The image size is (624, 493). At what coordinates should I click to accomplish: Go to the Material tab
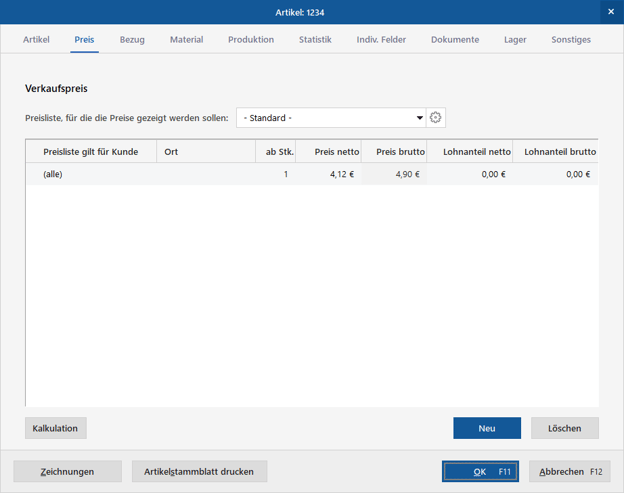click(x=186, y=40)
